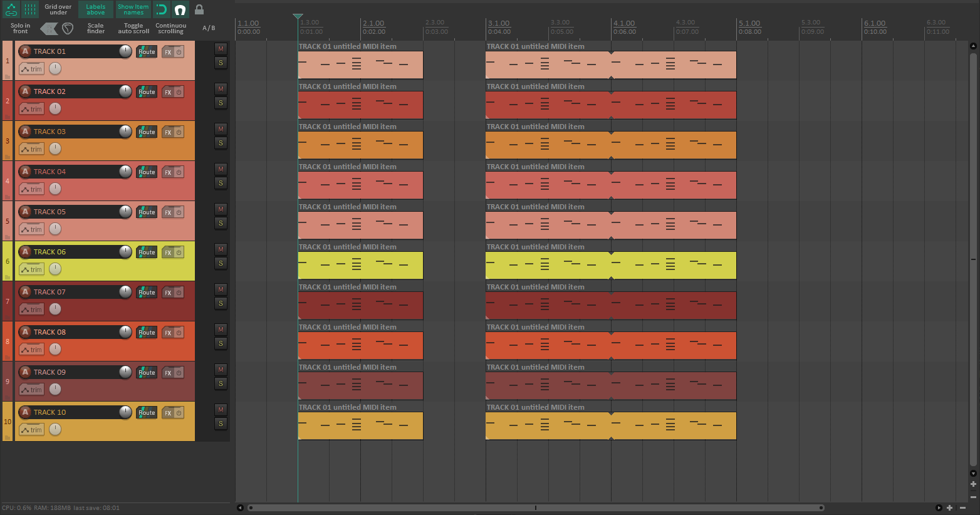Viewport: 980px width, 515px height.
Task: Click the padlock lock icon
Action: tap(199, 9)
